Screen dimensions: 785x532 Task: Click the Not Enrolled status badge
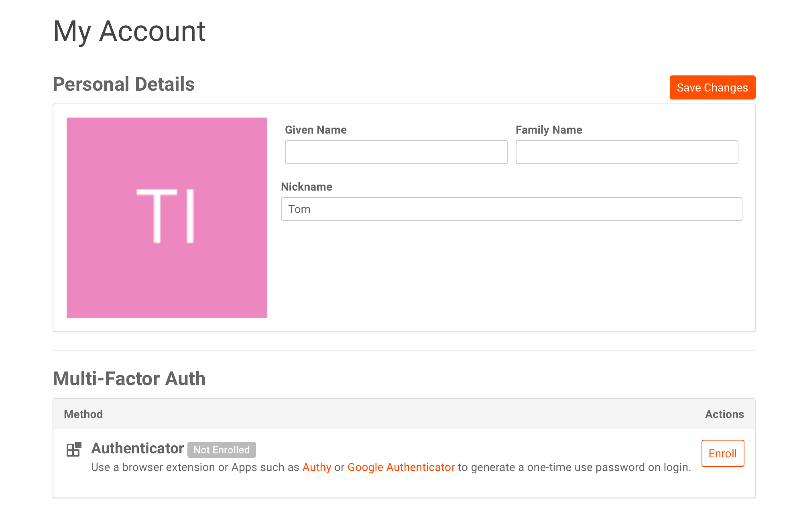[x=222, y=450]
